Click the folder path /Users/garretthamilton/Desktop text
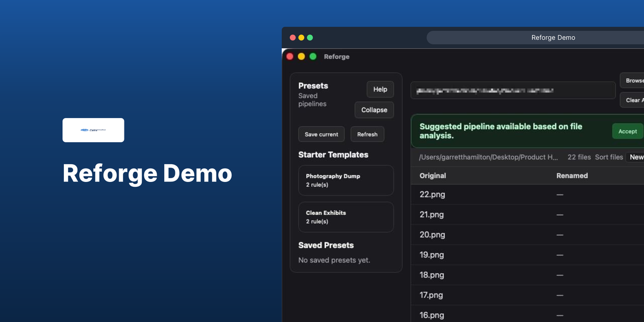Screen dimensions: 644x322 pyautogui.click(x=489, y=157)
